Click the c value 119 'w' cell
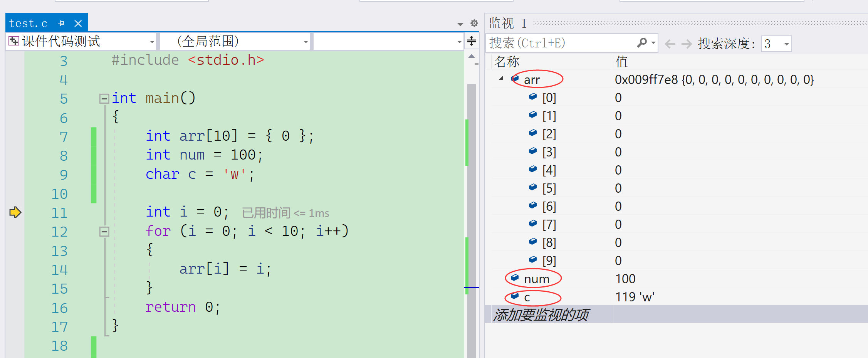The image size is (868, 358). pos(740,297)
